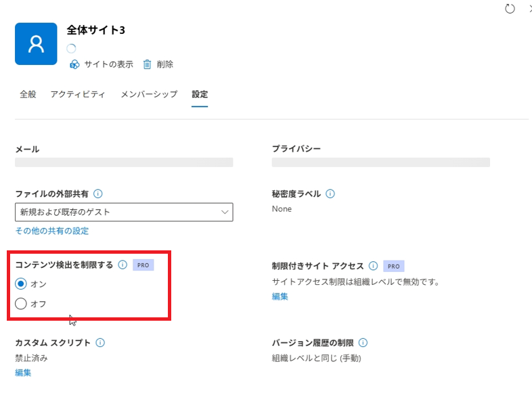The width and height of the screenshot is (532, 408).
Task: Switch to the アクティビティ tab
Action: (x=78, y=94)
